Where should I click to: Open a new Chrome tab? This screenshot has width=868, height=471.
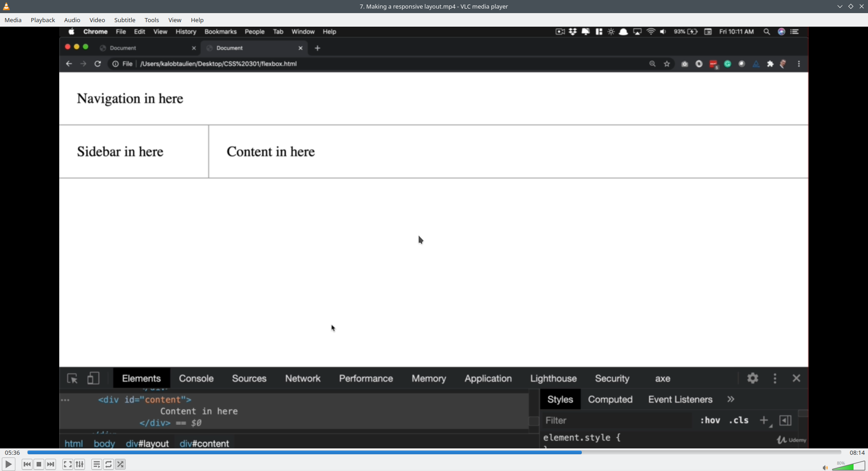click(x=318, y=48)
